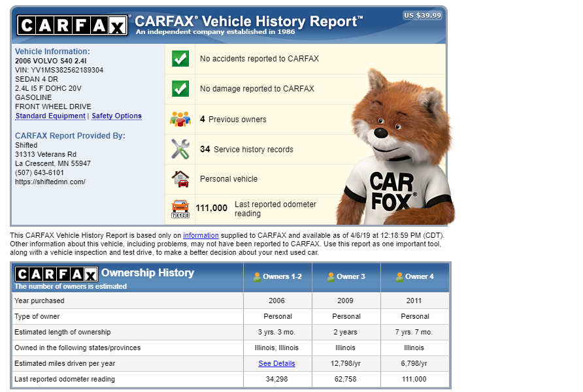Screen dimensions: 583x392
Task: Click the person icon beside Owner 3
Action: (x=331, y=277)
